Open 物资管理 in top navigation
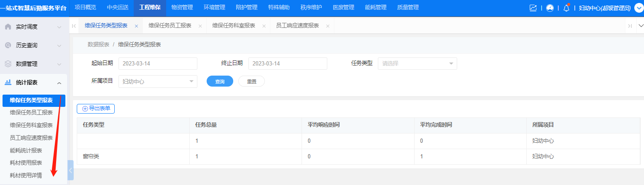The width and height of the screenshot is (644, 185). 182,8
